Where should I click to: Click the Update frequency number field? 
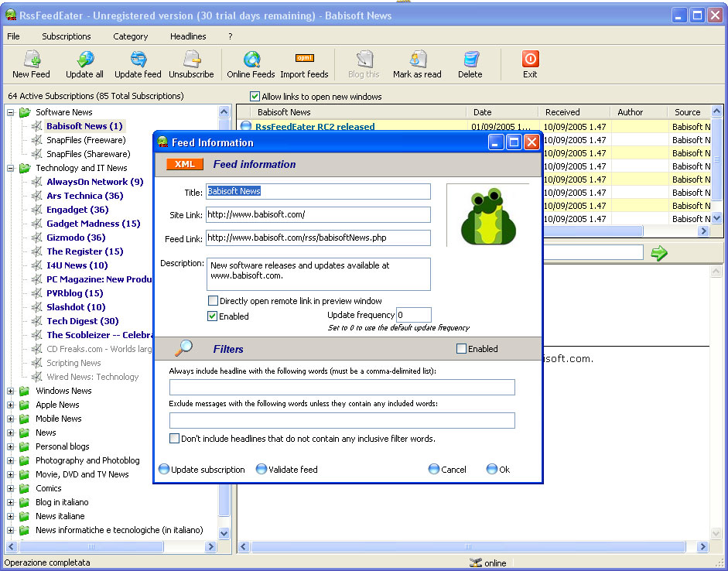(x=414, y=315)
